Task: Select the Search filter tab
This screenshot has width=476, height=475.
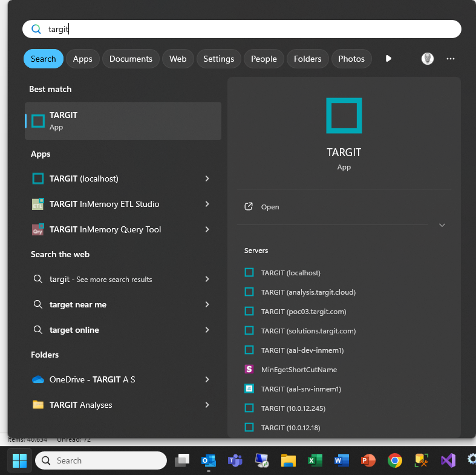Action: point(44,59)
